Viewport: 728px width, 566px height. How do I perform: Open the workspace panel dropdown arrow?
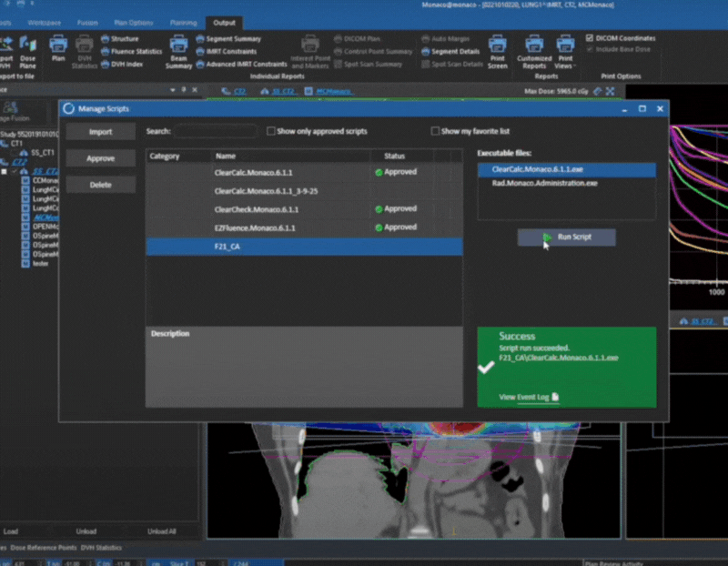coord(172,90)
